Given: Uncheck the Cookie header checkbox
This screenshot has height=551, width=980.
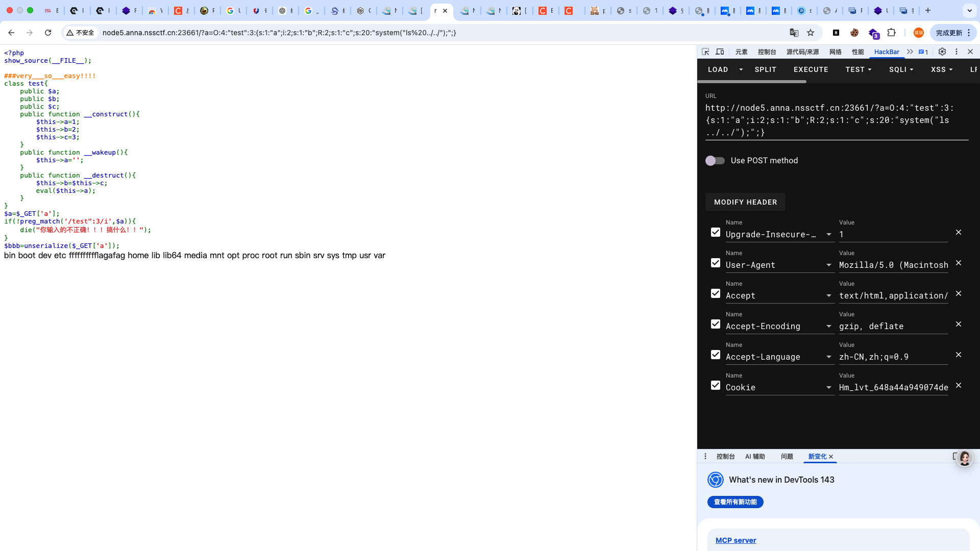Looking at the screenshot, I should pyautogui.click(x=716, y=385).
